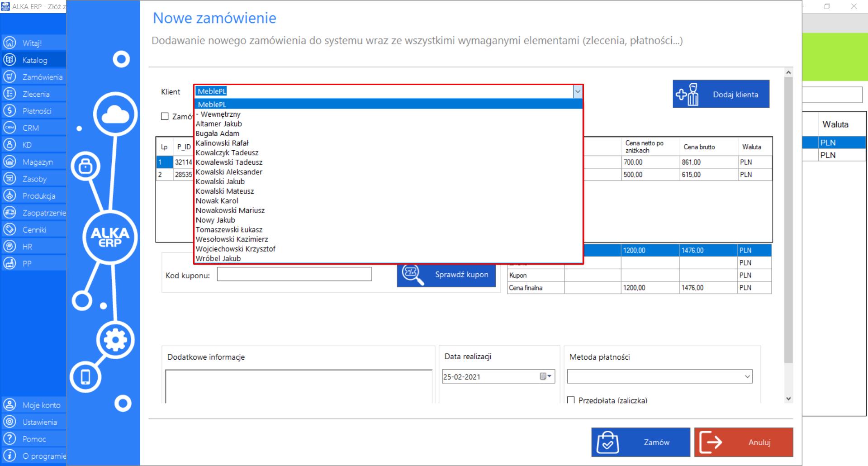
Task: Click the Produkcja sidebar icon
Action: click(x=9, y=195)
